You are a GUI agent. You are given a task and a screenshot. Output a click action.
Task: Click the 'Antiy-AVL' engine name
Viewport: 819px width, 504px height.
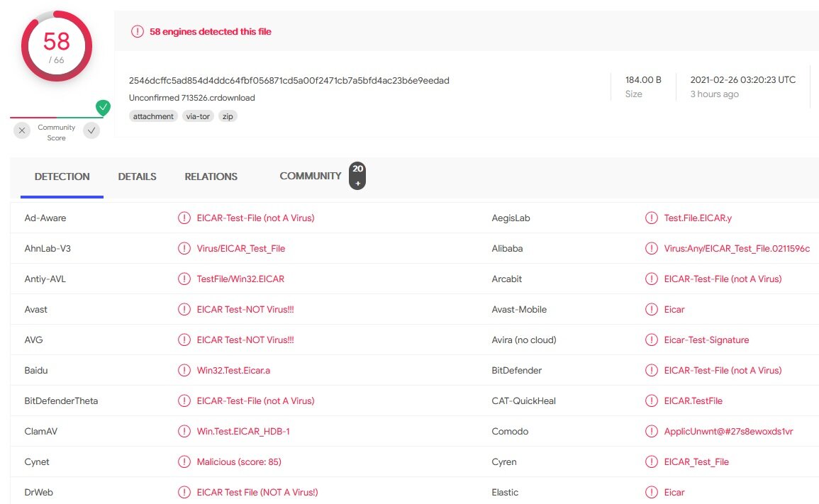[45, 279]
